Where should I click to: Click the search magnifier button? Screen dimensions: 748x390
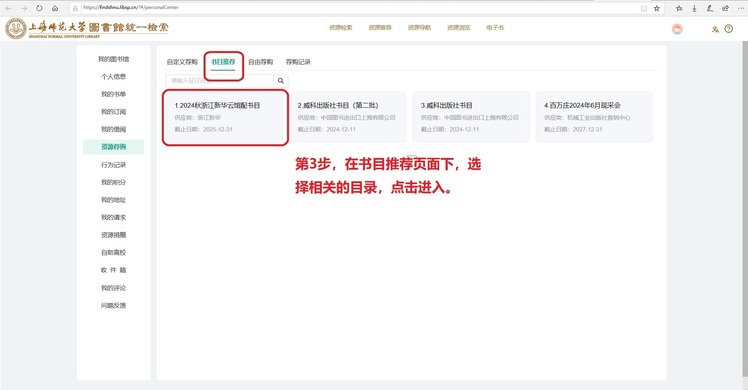[281, 81]
